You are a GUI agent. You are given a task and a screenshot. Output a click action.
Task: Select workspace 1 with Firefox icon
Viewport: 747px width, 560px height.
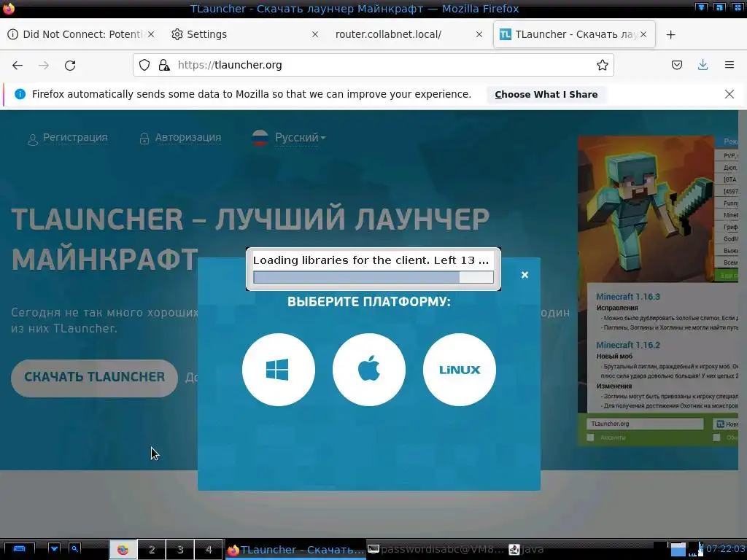click(123, 550)
